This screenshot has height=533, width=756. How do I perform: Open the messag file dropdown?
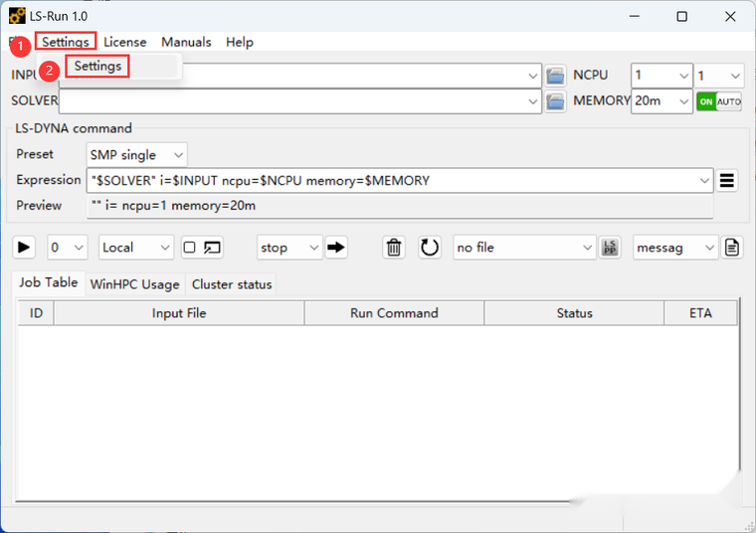click(675, 248)
